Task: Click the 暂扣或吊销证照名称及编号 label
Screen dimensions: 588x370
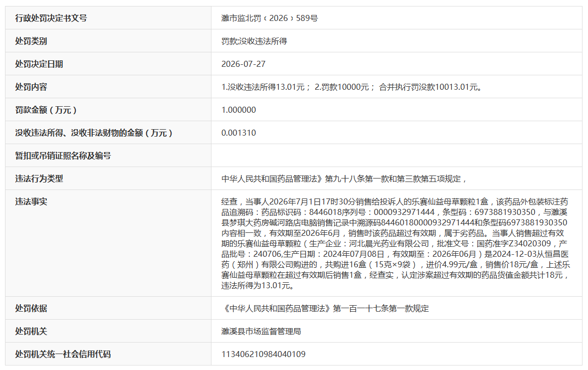Action: pyautogui.click(x=63, y=156)
